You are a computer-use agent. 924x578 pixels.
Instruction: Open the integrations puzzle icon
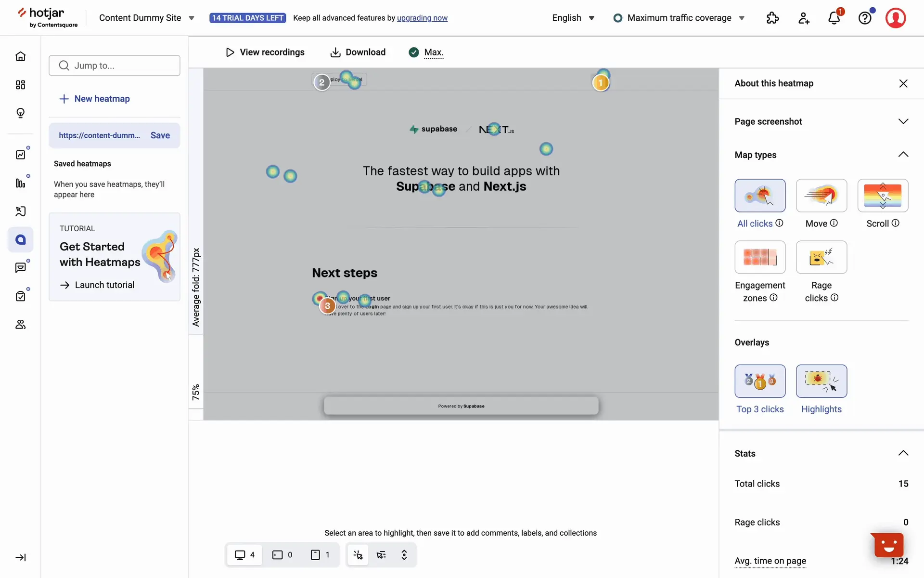pos(772,18)
